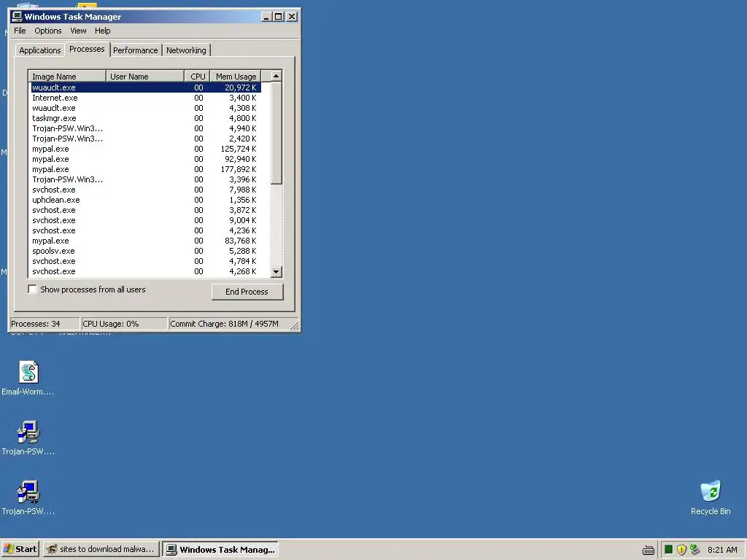Select the taskmgr.exe process
747x560 pixels.
(145, 119)
